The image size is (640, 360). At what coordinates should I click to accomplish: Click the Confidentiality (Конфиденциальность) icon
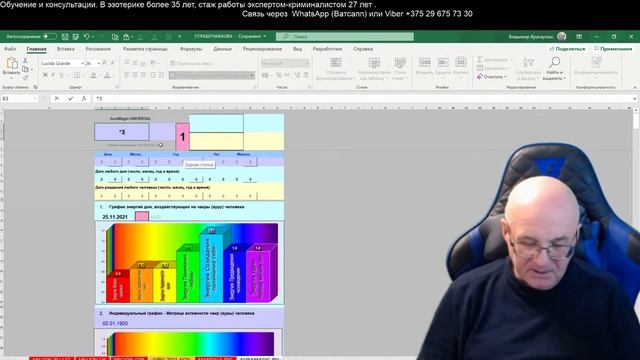596,62
